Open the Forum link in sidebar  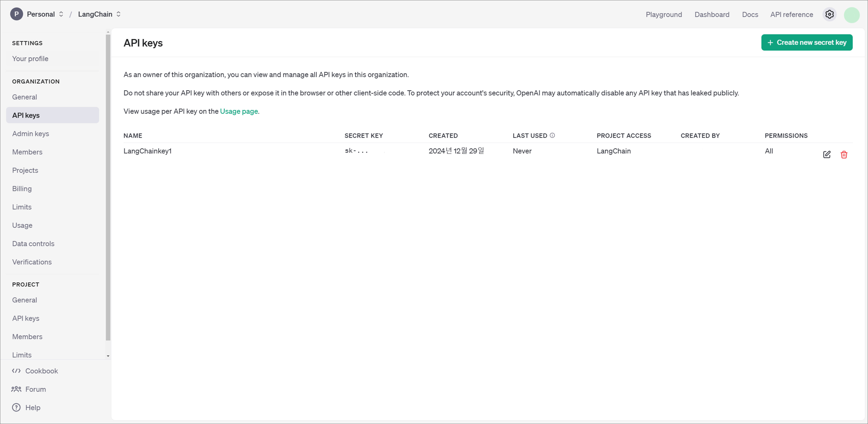coord(35,389)
